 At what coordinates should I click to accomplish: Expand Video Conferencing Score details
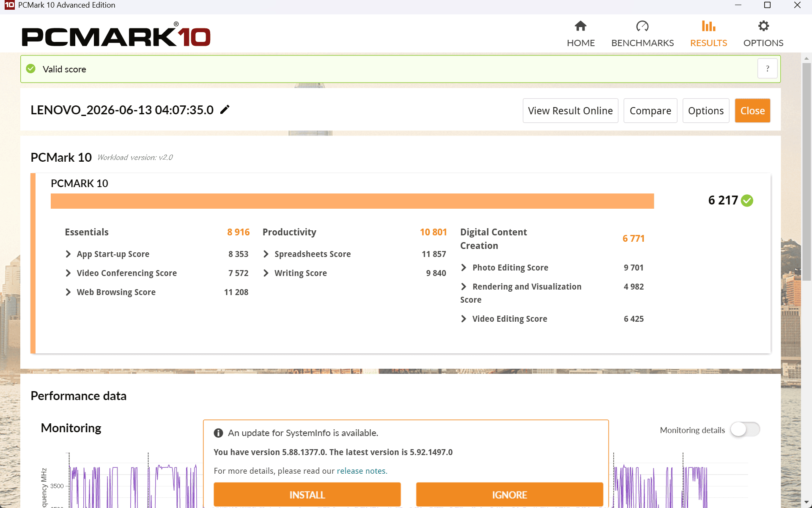(68, 273)
